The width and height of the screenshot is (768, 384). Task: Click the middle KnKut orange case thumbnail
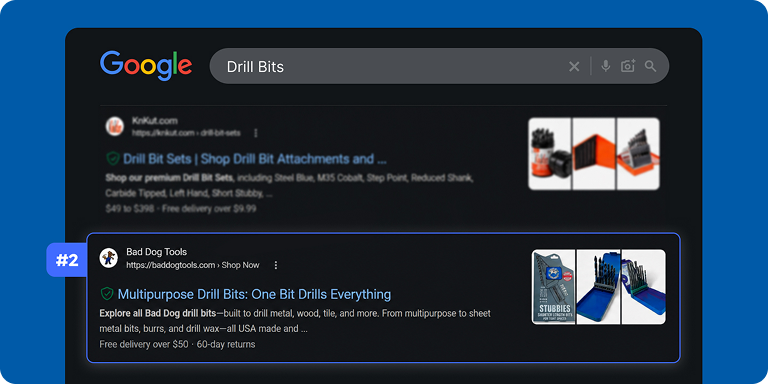coord(594,154)
